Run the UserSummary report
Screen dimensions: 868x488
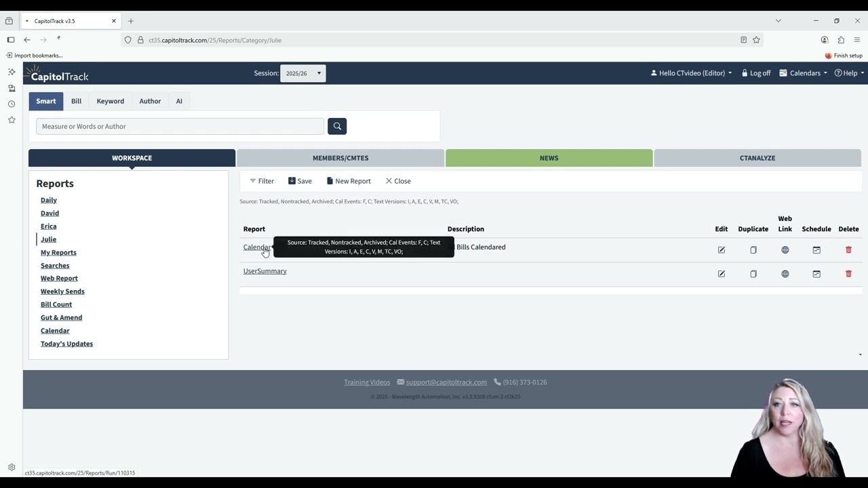click(265, 271)
